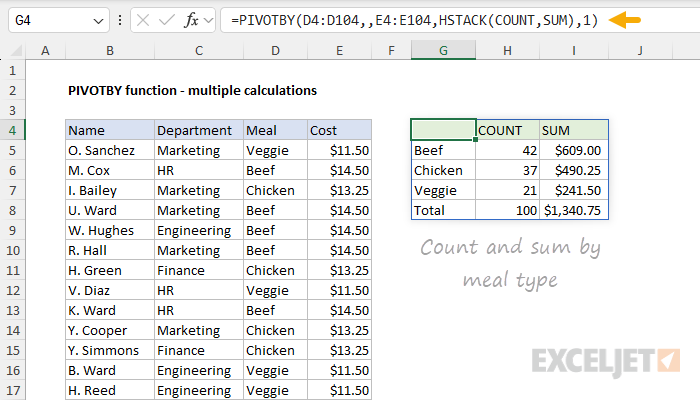Click the formula bar PIVOTBY formula text
The width and height of the screenshot is (700, 400).
(x=414, y=21)
